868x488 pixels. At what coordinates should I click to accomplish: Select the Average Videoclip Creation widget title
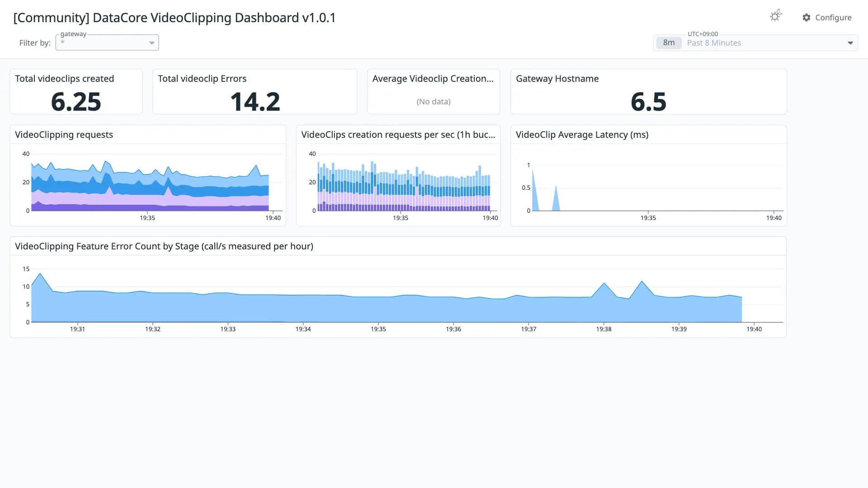click(x=433, y=79)
